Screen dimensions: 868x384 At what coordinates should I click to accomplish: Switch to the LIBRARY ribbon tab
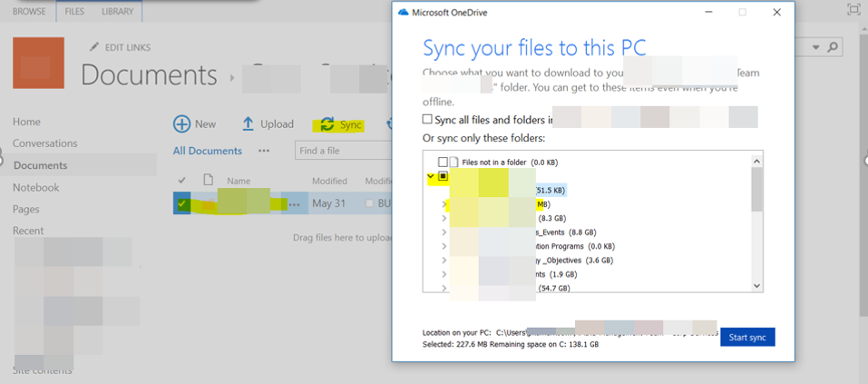coord(117,11)
